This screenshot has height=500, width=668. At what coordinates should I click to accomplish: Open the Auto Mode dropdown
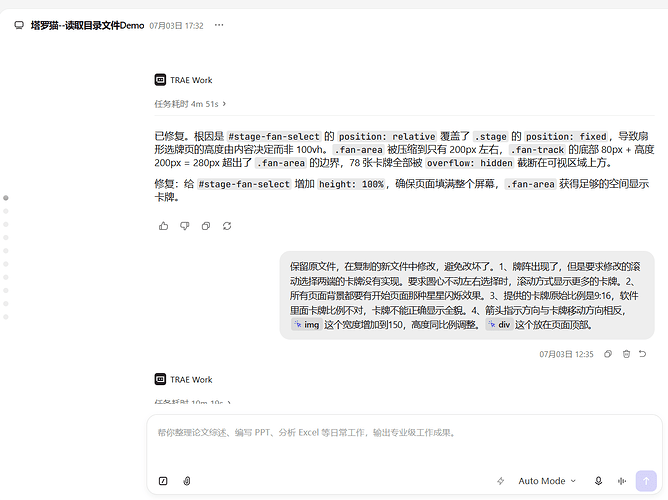547,481
